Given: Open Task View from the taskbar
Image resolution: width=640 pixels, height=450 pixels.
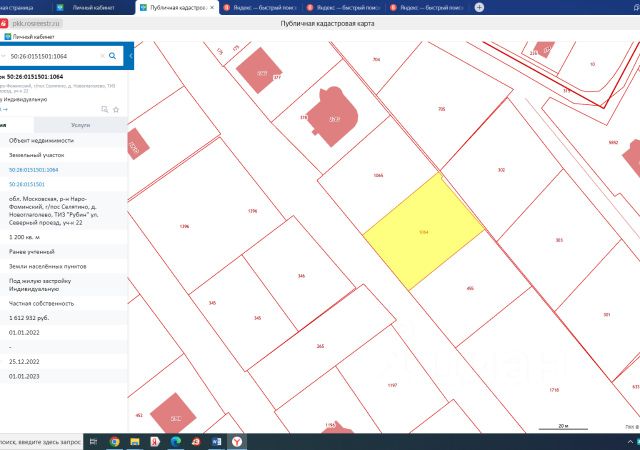Looking at the screenshot, I should pos(93,442).
